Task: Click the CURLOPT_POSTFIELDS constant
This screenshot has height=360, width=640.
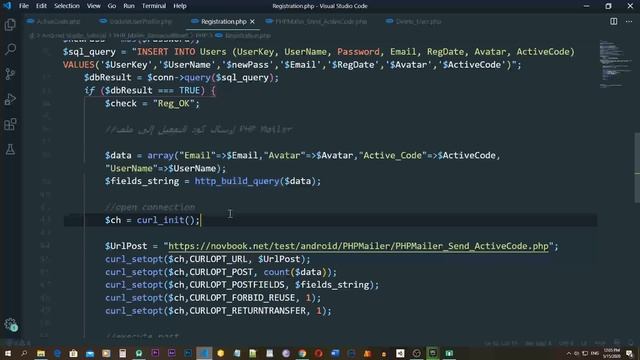Action: 237,285
